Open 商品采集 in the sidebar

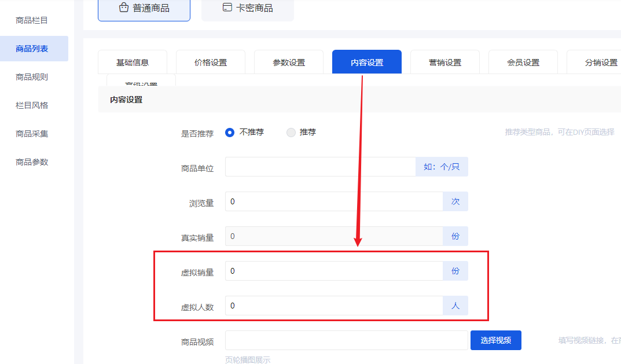tap(32, 134)
